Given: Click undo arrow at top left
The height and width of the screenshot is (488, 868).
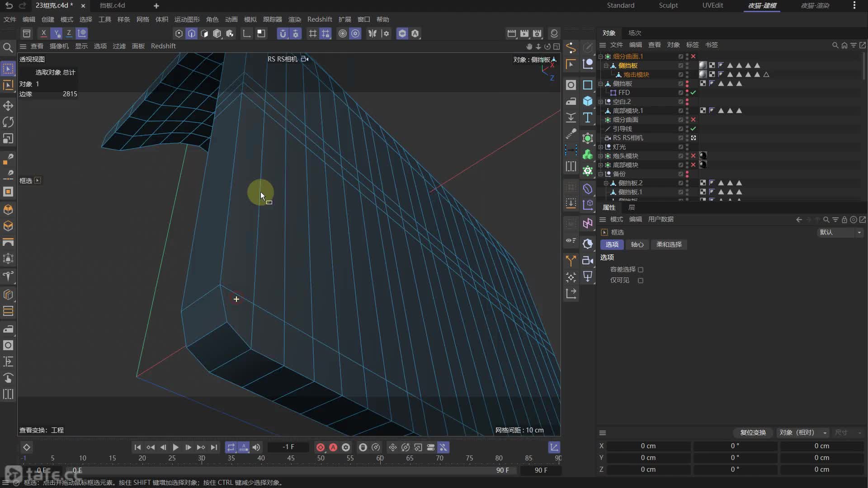Looking at the screenshot, I should [9, 5].
